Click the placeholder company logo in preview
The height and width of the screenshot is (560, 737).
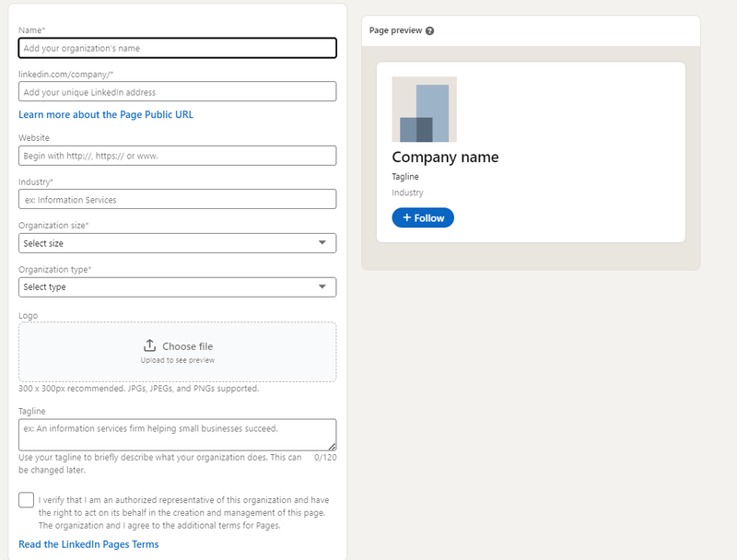pyautogui.click(x=424, y=110)
